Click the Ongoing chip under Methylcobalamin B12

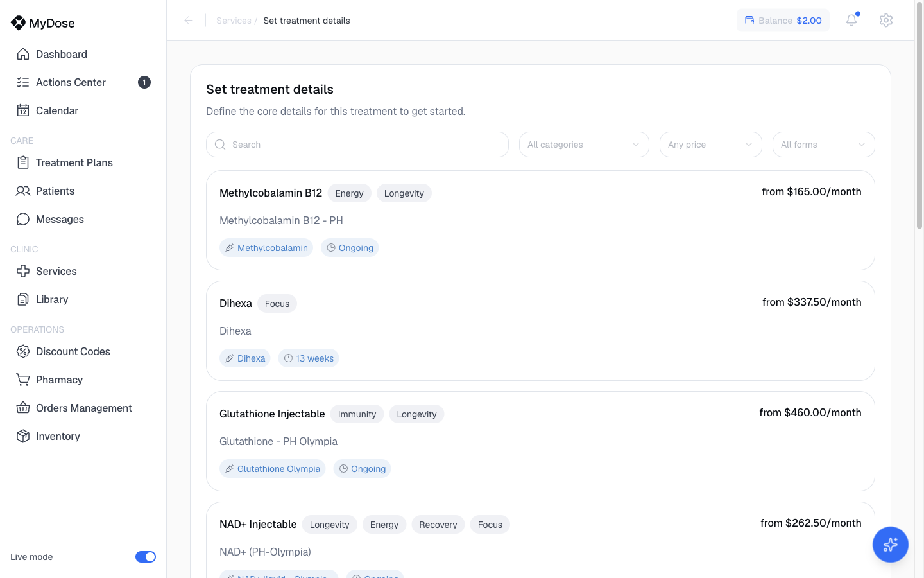point(350,248)
